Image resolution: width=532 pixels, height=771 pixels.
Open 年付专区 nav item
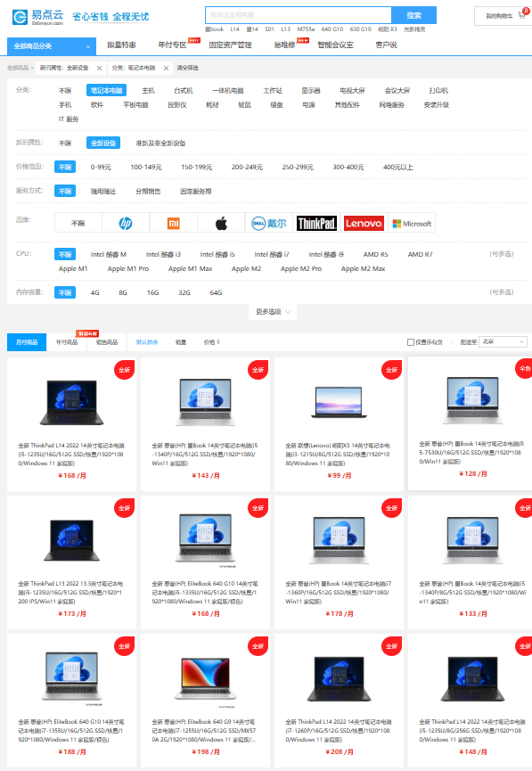pos(172,45)
